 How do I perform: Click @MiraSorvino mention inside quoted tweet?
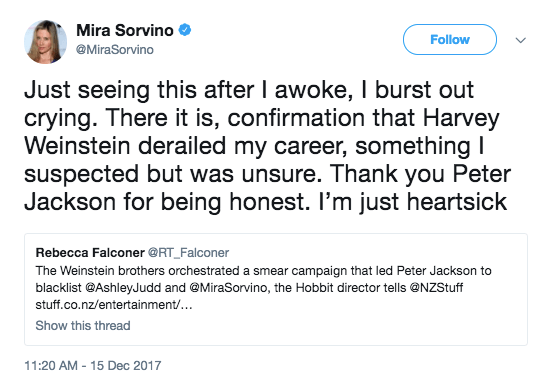228,288
